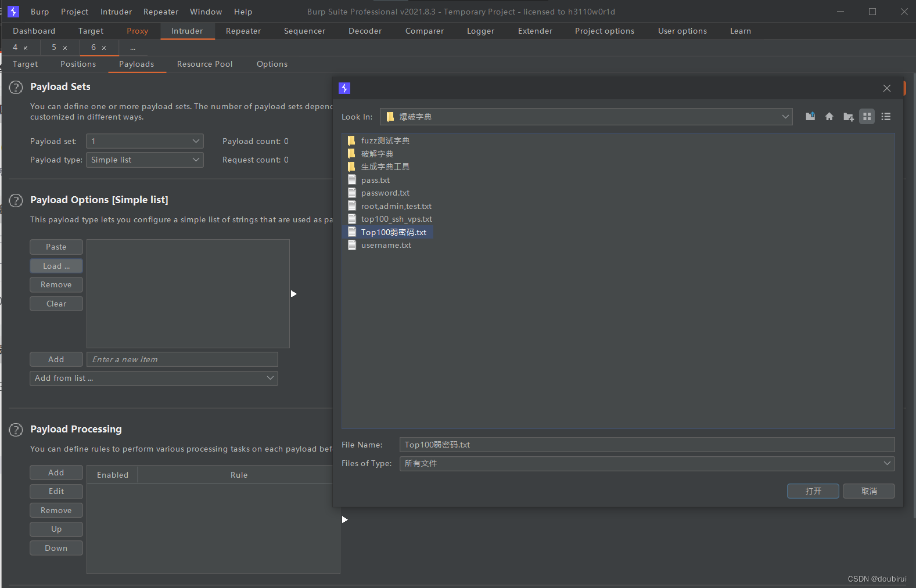The image size is (916, 588).
Task: Select Top100弱密码.txt file
Action: (387, 232)
